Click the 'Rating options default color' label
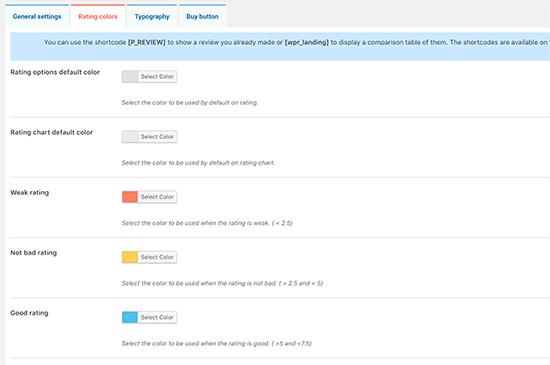Image resolution: width=550 pixels, height=365 pixels. pyautogui.click(x=55, y=72)
